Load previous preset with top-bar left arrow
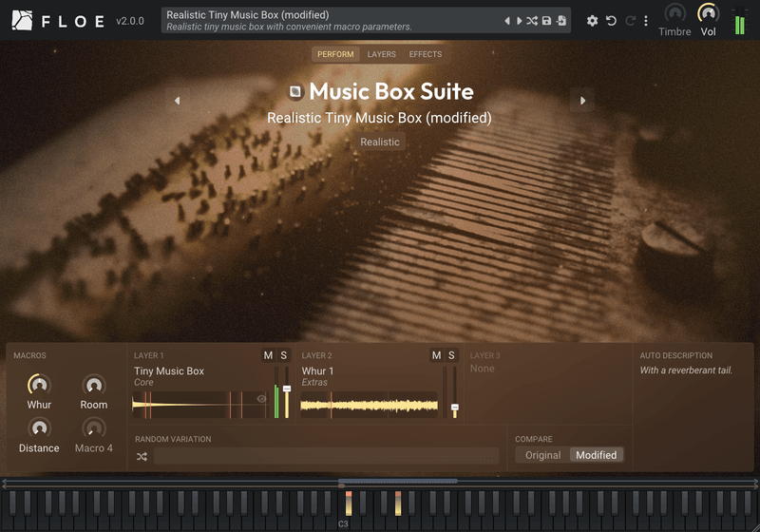 507,21
